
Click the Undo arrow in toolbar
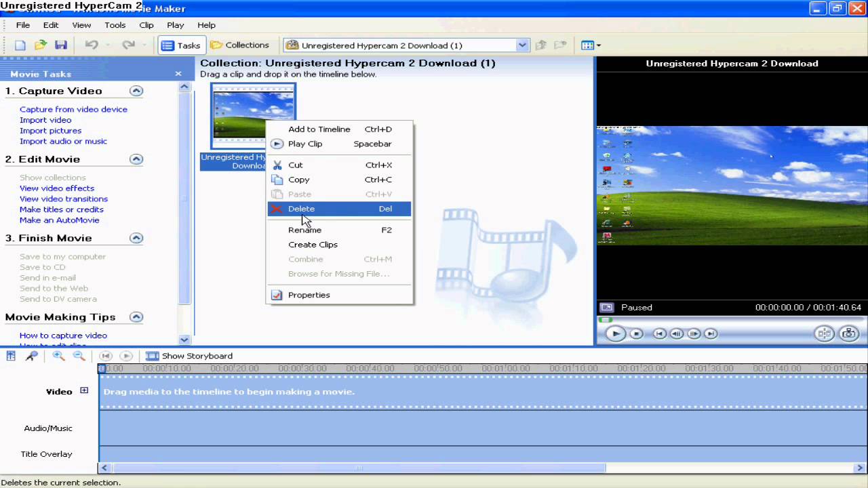92,45
